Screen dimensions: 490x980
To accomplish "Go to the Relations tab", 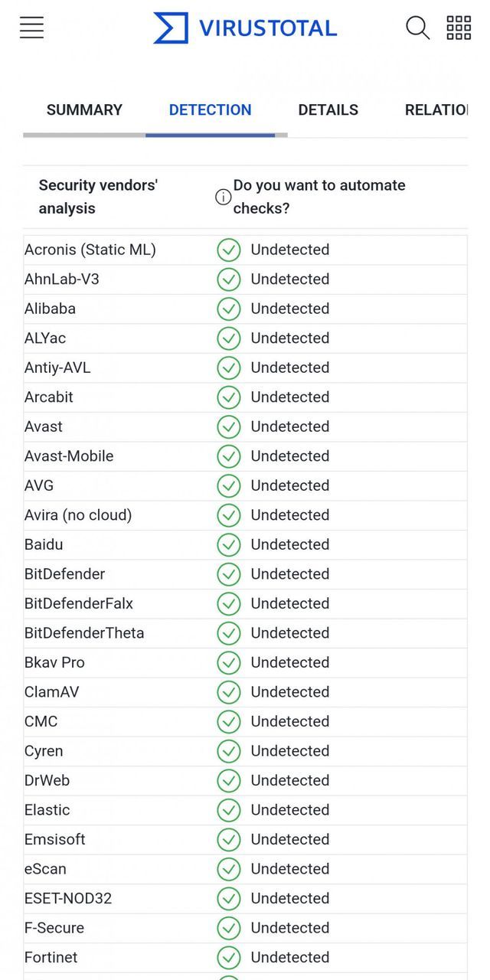I will [x=436, y=110].
